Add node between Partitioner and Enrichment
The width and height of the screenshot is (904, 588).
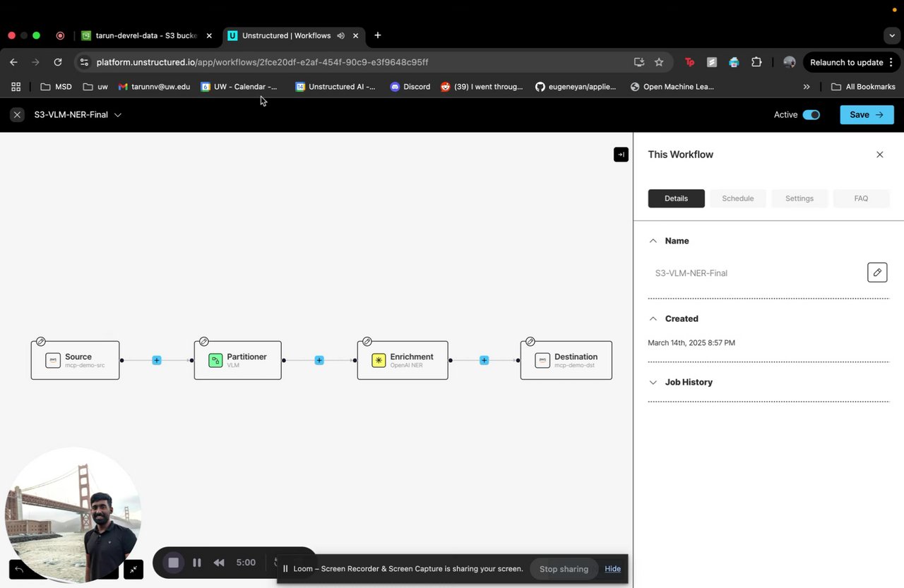(x=319, y=360)
